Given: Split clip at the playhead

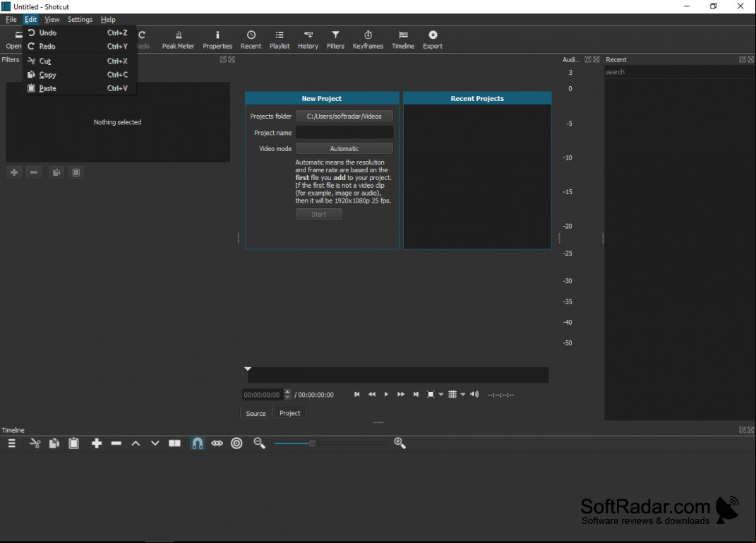Looking at the screenshot, I should pyautogui.click(x=174, y=443).
